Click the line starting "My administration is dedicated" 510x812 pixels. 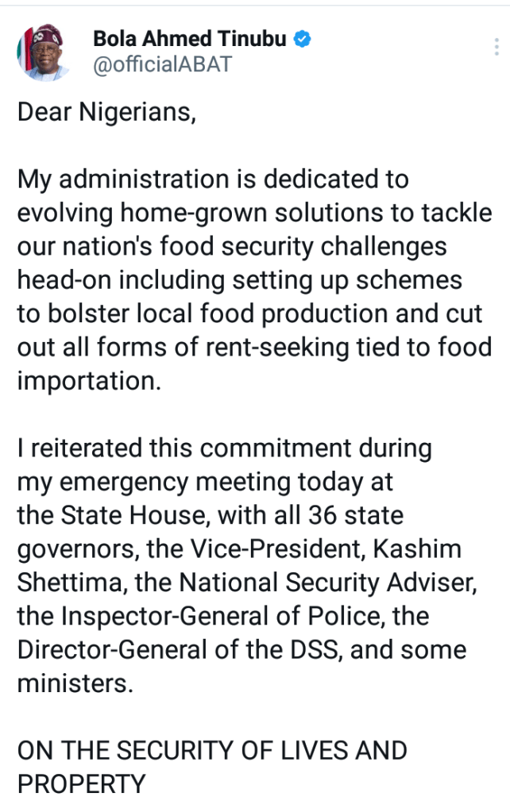(213, 179)
